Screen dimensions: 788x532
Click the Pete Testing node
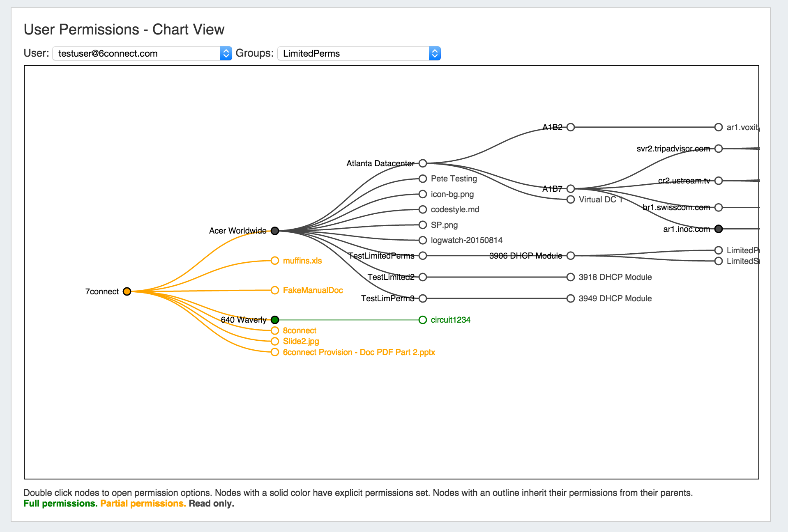pos(423,179)
